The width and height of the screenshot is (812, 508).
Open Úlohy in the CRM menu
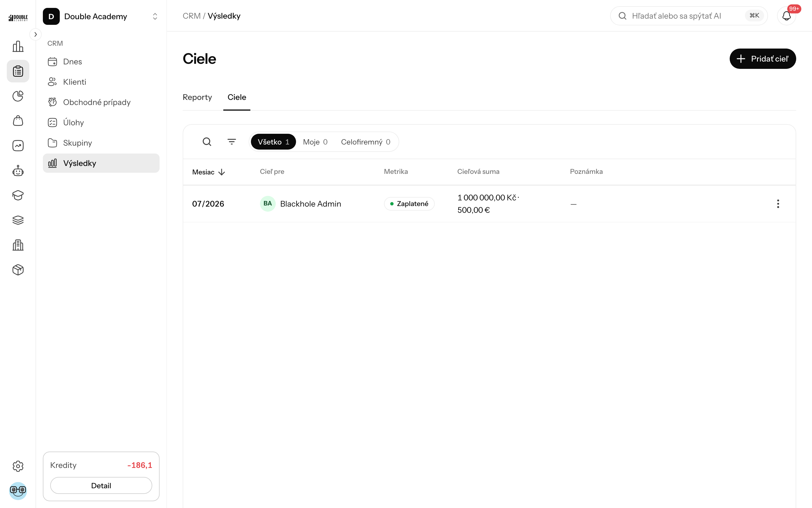coord(101,123)
